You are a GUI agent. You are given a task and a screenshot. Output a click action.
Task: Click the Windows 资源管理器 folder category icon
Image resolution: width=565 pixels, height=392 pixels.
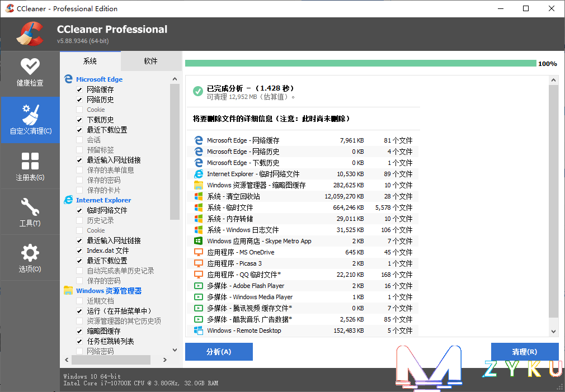(68, 290)
